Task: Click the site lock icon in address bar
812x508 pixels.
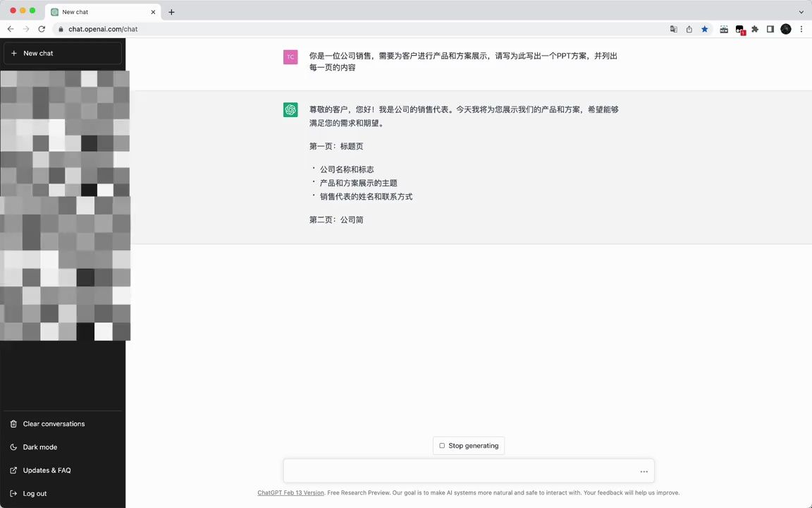Action: coord(60,29)
